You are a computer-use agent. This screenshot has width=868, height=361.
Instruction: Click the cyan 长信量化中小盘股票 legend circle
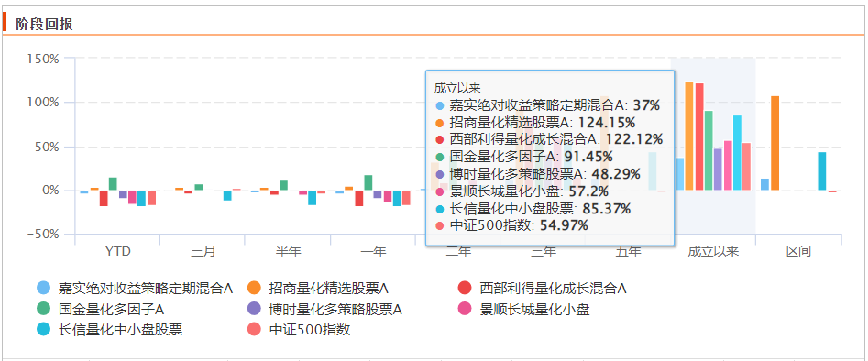pos(43,330)
